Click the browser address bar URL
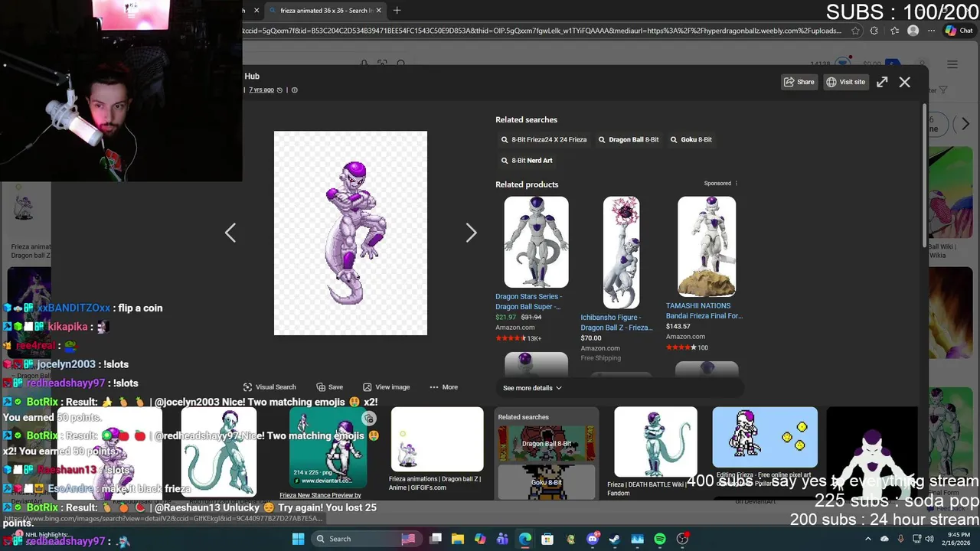The image size is (980, 551). pyautogui.click(x=541, y=31)
